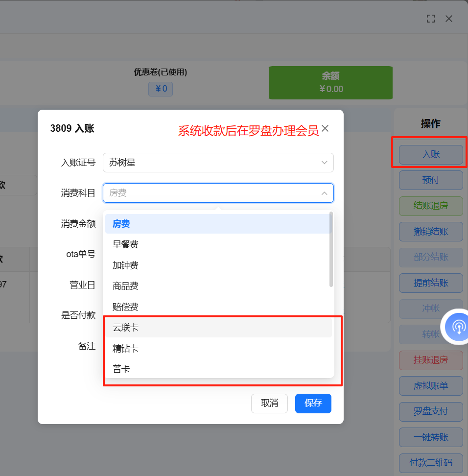468x476 pixels.
Task: Click the fullscreen expand icon
Action: coord(431,19)
